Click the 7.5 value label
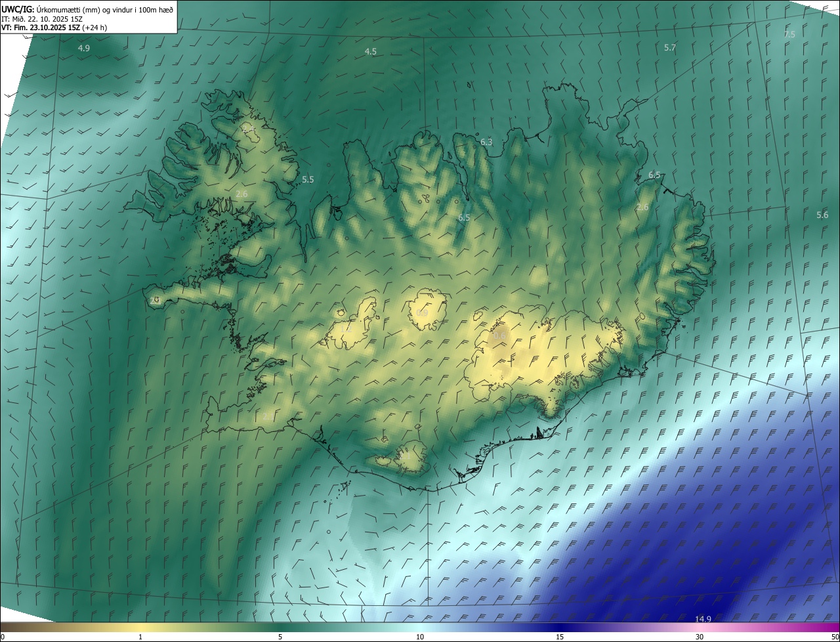 pyautogui.click(x=789, y=34)
